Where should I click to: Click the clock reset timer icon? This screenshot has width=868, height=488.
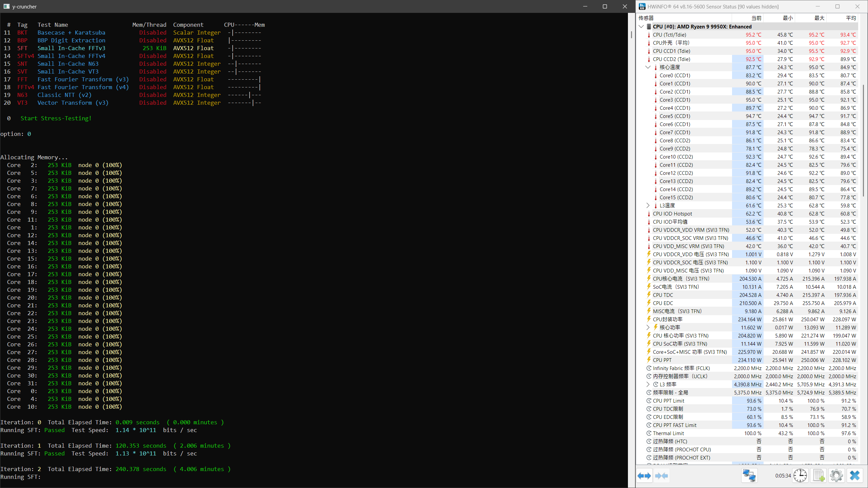tap(800, 476)
